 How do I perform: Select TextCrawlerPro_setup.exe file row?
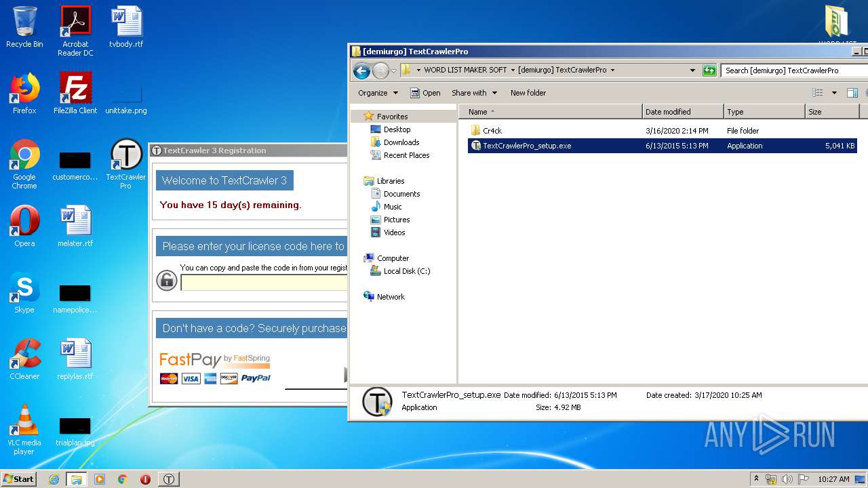pyautogui.click(x=663, y=146)
